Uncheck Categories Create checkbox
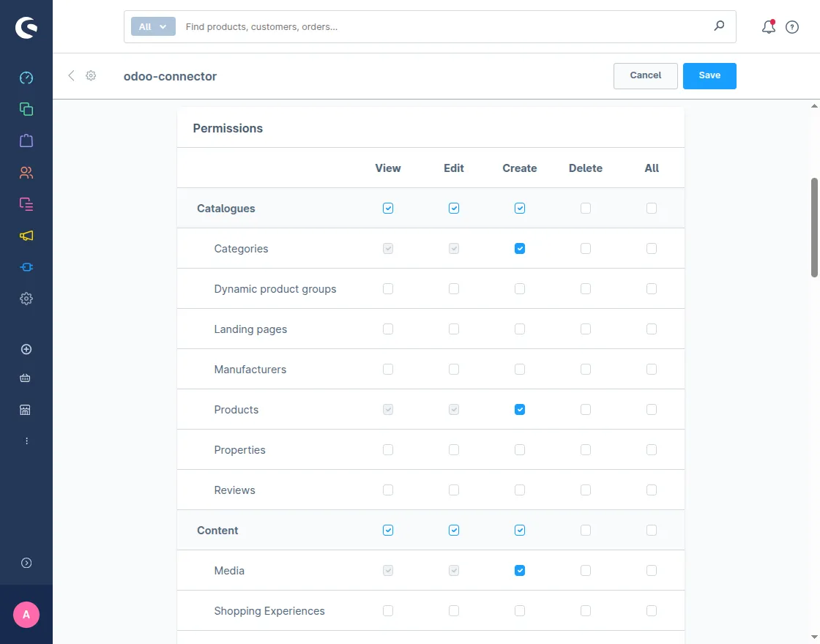820x644 pixels. [520, 248]
